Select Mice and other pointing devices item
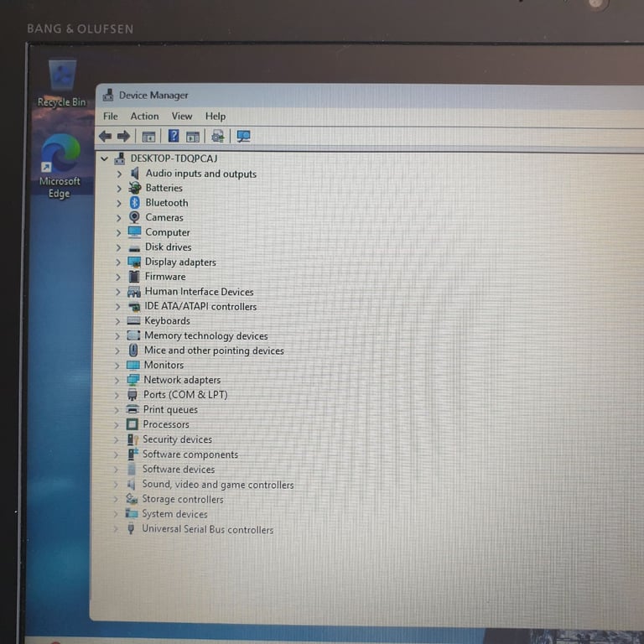644x644 pixels. point(214,351)
